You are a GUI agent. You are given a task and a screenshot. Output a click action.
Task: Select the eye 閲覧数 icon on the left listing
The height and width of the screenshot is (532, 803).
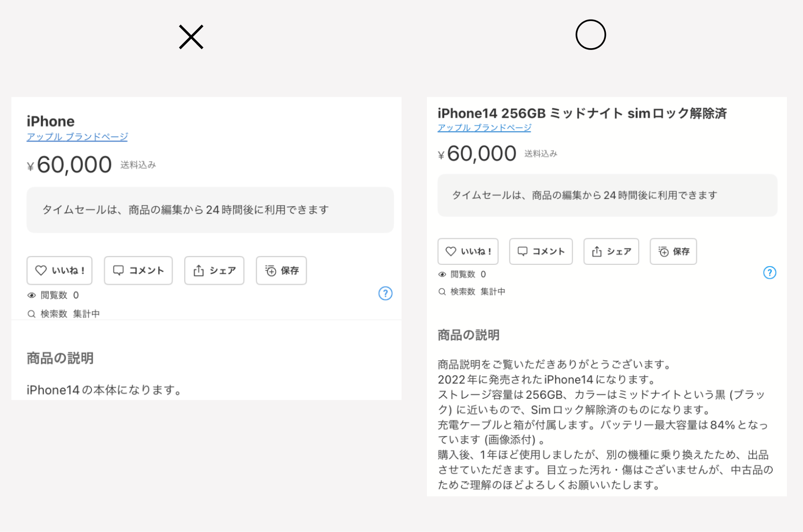[x=32, y=295]
